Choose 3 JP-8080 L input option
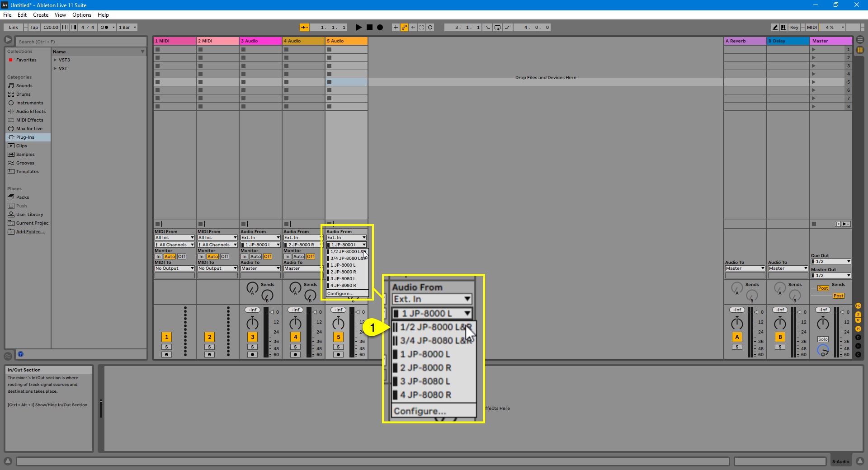This screenshot has width=868, height=470. [x=347, y=279]
